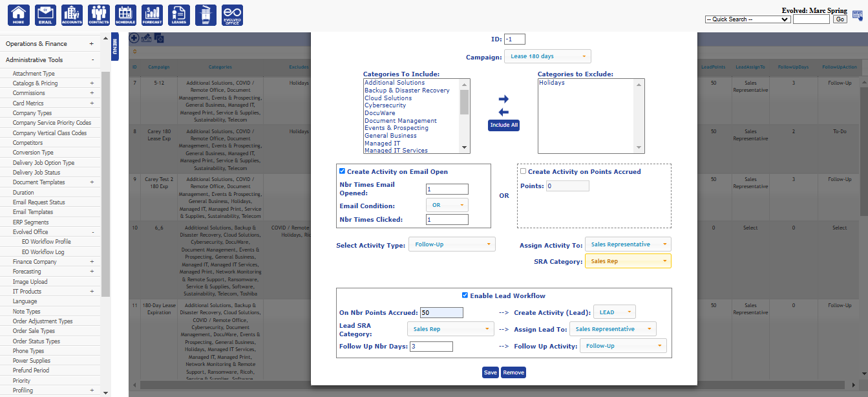This screenshot has width=868, height=397.
Task: Open the MIF icon
Action: coord(206,15)
